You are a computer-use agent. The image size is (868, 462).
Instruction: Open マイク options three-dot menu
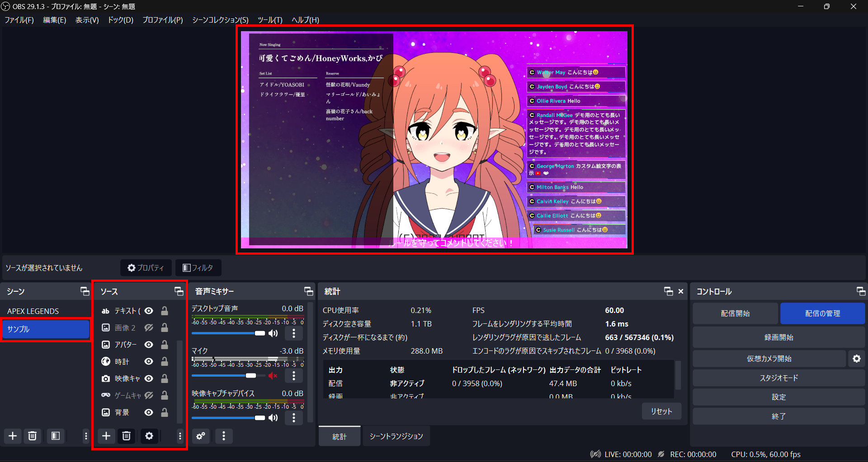pos(294,376)
